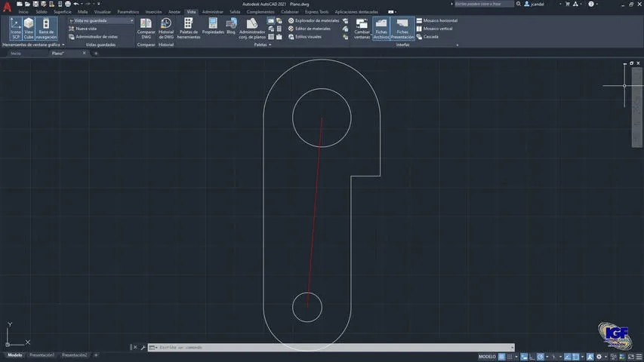
Task: Toggle the Icono SCP button
Action: [16, 29]
